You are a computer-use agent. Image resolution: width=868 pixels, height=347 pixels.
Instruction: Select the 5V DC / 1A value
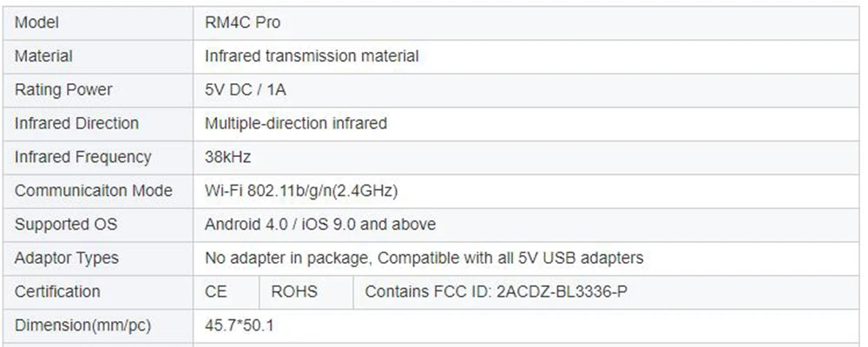247,90
